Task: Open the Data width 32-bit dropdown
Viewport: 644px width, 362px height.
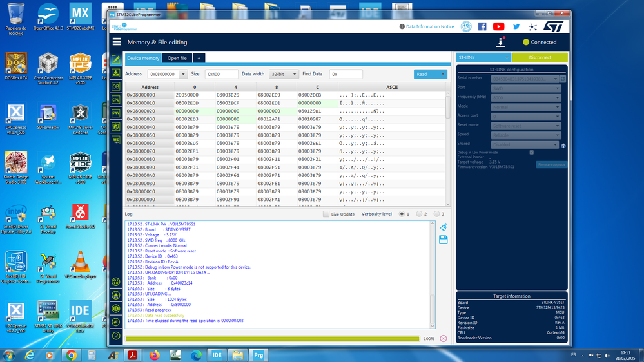Action: pos(284,74)
